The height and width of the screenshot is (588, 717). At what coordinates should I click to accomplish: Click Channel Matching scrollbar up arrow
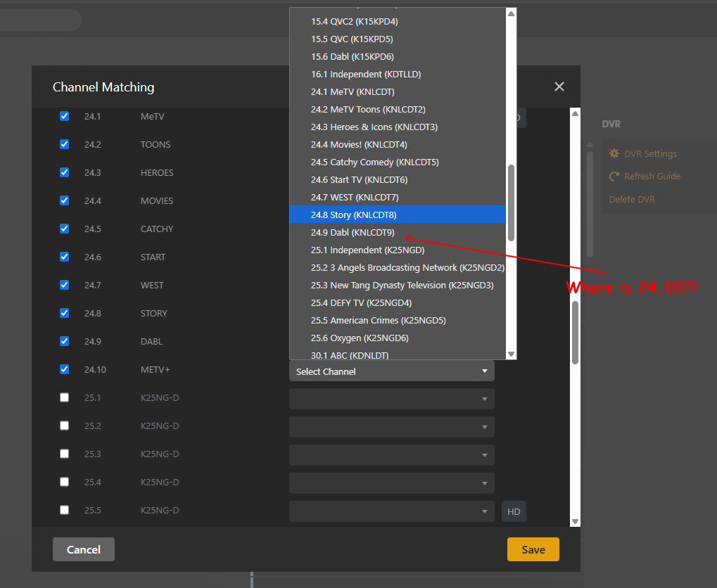(576, 113)
